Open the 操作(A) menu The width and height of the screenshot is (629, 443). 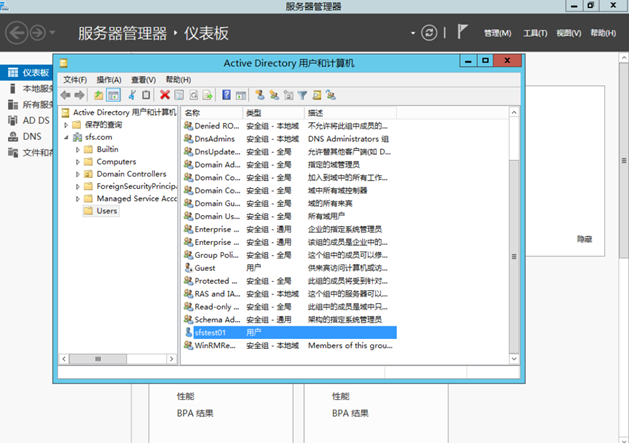[x=109, y=79]
